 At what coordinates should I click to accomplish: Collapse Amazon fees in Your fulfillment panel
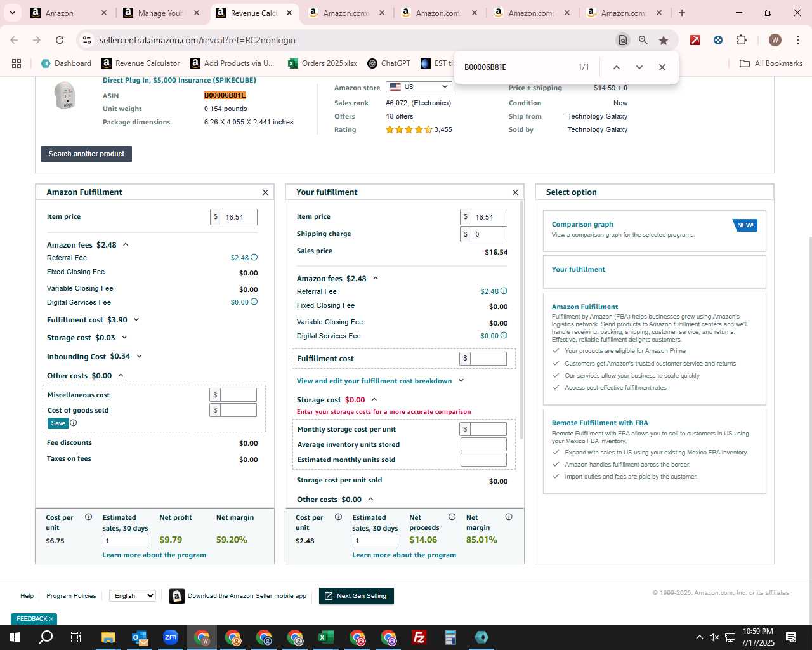pos(376,278)
